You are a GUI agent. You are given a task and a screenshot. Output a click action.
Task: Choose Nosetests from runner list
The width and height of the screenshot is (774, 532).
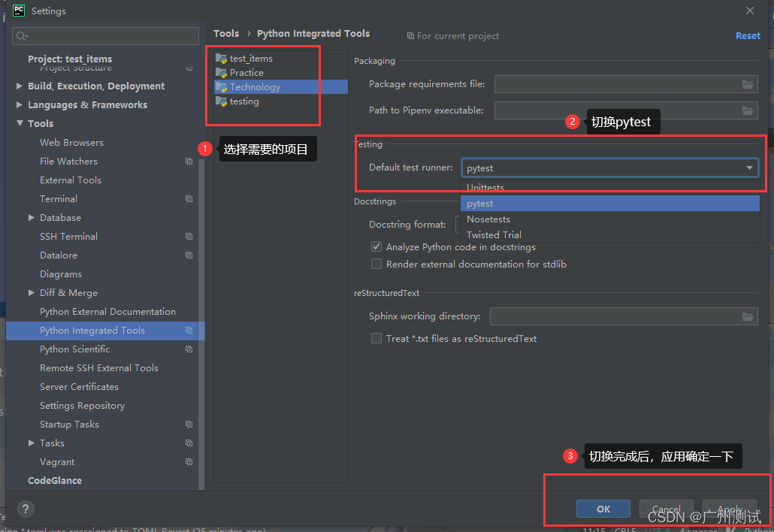pos(610,219)
